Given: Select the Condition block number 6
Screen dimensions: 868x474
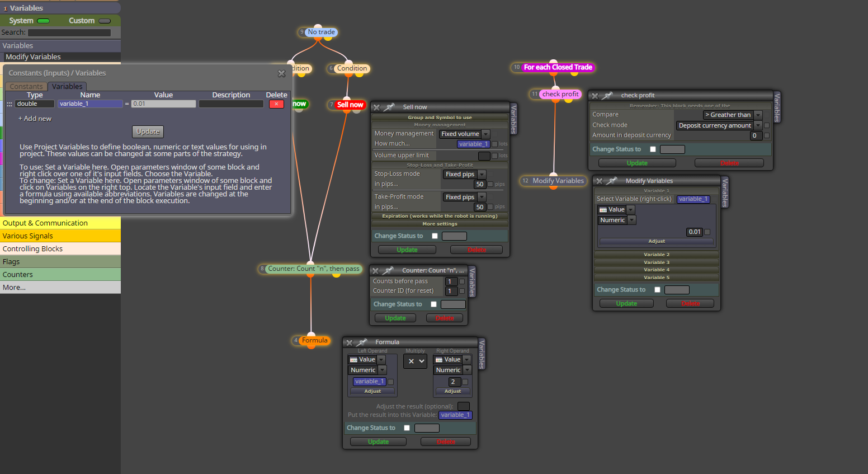Looking at the screenshot, I should pos(352,68).
